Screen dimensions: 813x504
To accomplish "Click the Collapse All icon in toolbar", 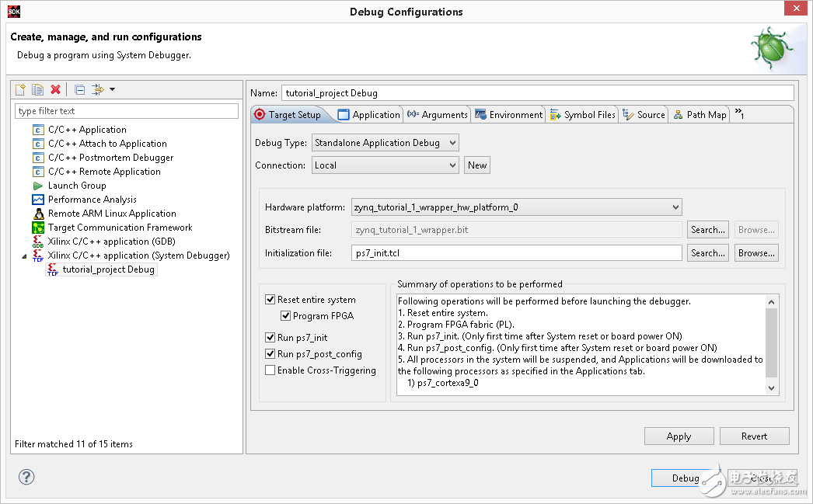I will point(79,90).
